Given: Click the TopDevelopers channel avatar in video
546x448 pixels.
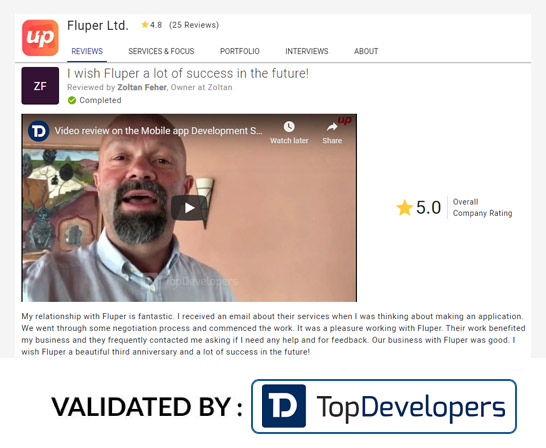Looking at the screenshot, I should tap(38, 131).
